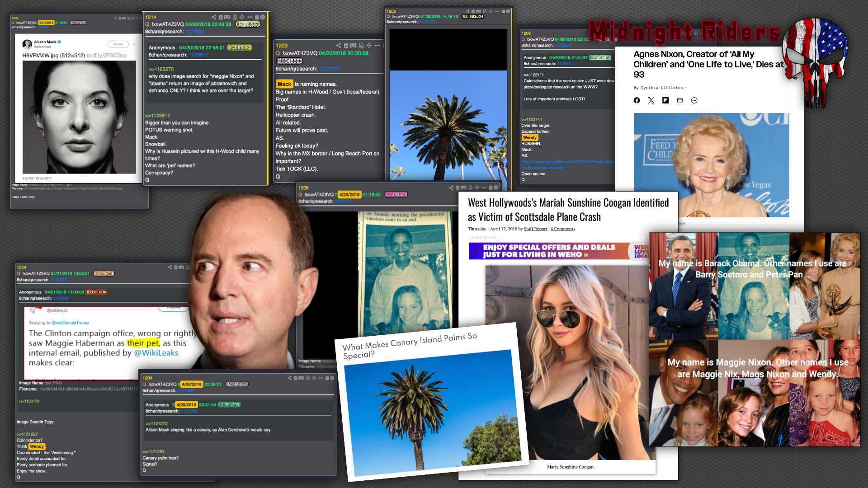The height and width of the screenshot is (488, 868).
Task: Click @WikiLeaks mention in tweet
Action: [156, 353]
